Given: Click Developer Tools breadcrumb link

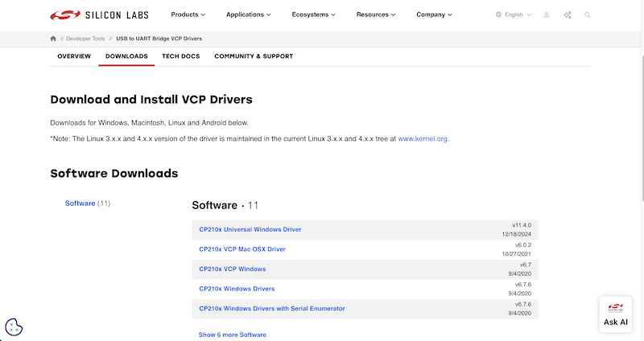Looking at the screenshot, I should (85, 39).
